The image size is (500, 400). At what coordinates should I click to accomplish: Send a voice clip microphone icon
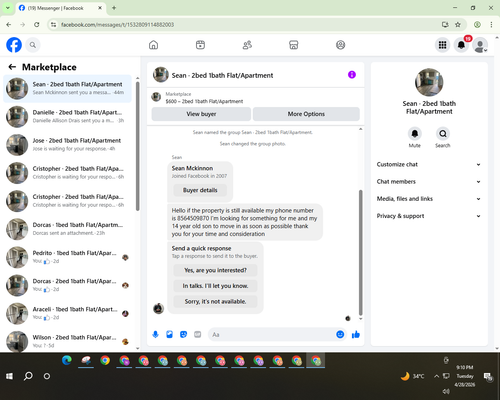click(x=155, y=334)
